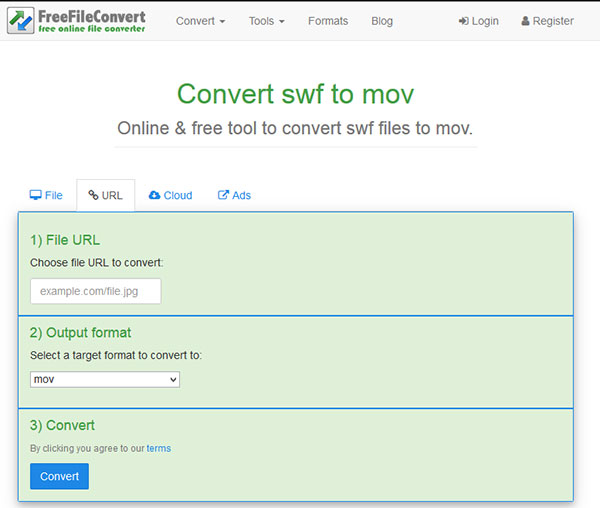The image size is (600, 508).
Task: Open the Tools dropdown menu
Action: coord(266,21)
